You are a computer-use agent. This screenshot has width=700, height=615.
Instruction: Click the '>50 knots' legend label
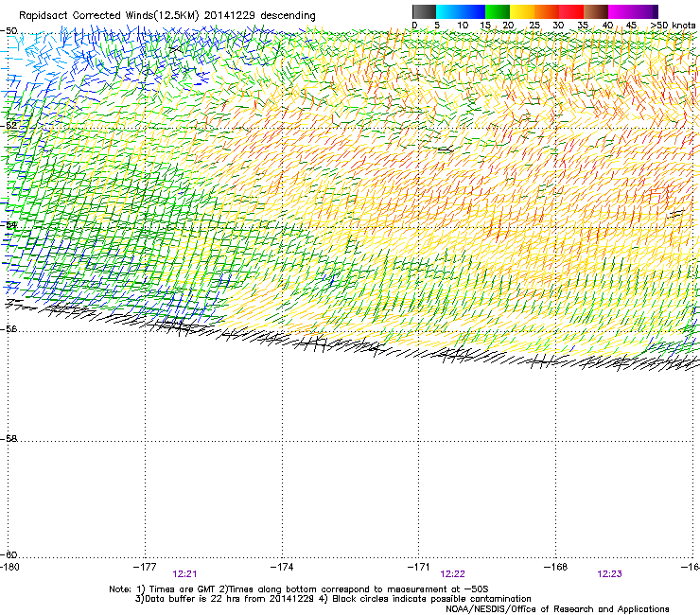pos(673,26)
